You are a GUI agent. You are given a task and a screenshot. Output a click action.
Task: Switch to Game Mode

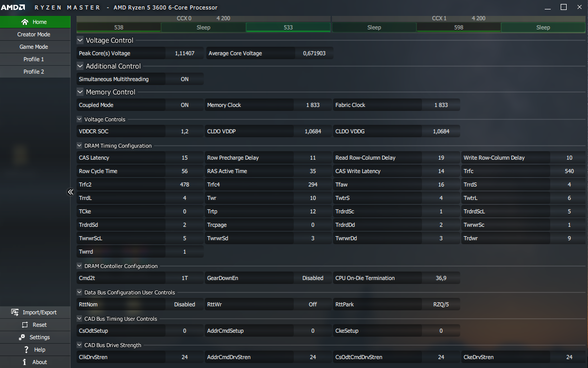click(35, 47)
